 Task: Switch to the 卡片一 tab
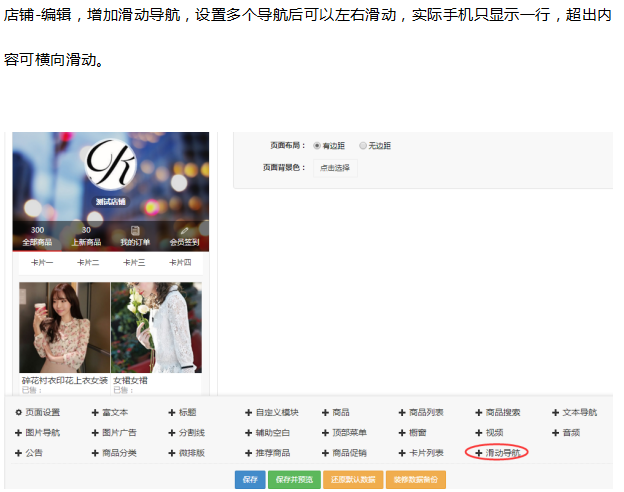pos(43,262)
